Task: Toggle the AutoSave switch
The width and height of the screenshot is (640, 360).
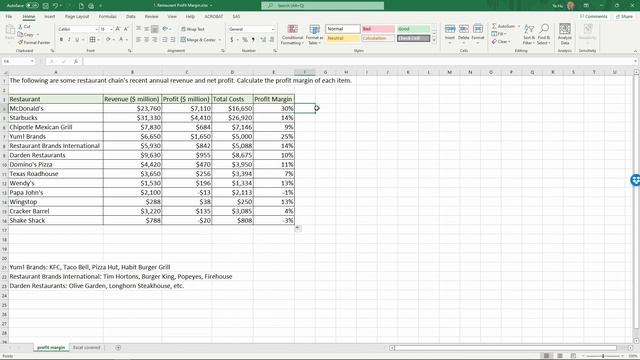Action: pyautogui.click(x=32, y=6)
